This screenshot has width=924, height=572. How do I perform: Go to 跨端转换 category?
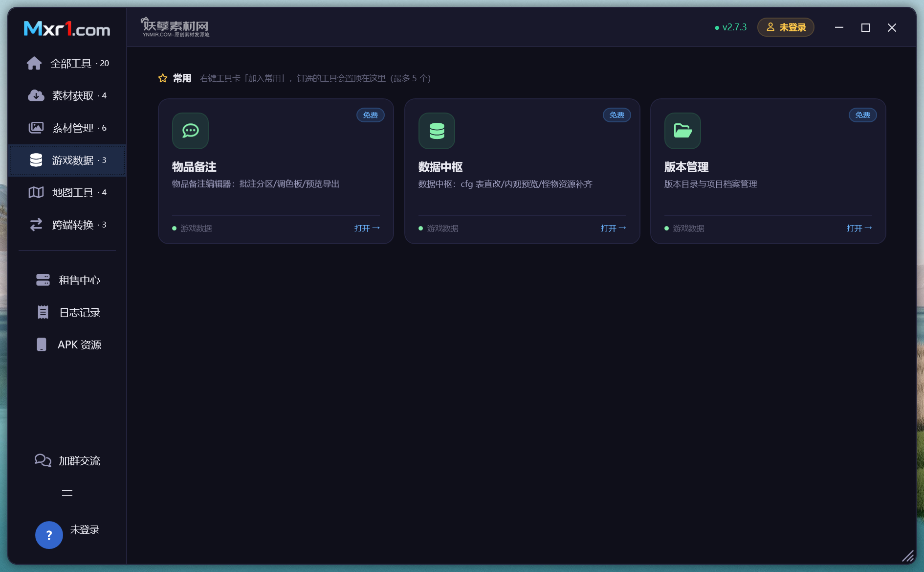(x=67, y=225)
